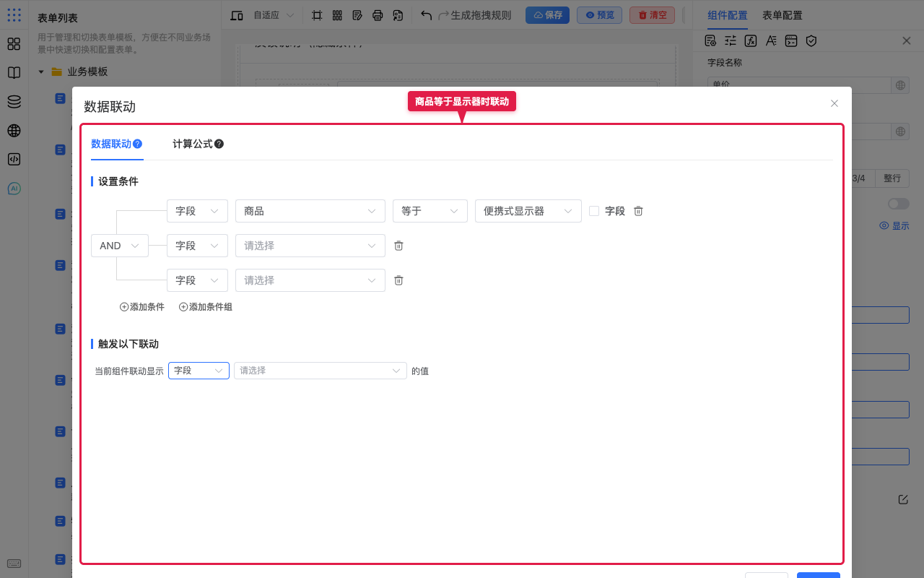Click the 清空 clear button
Image resolution: width=924 pixels, height=578 pixels.
pos(652,15)
